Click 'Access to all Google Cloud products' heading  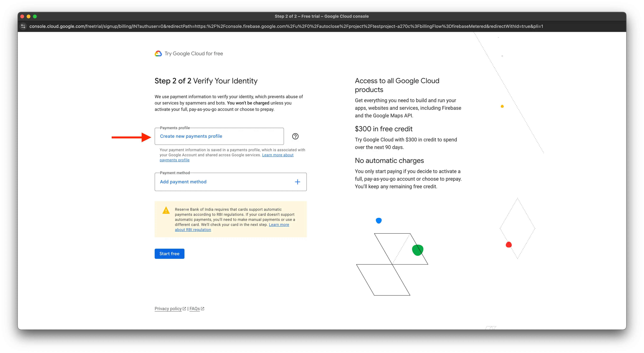click(397, 85)
